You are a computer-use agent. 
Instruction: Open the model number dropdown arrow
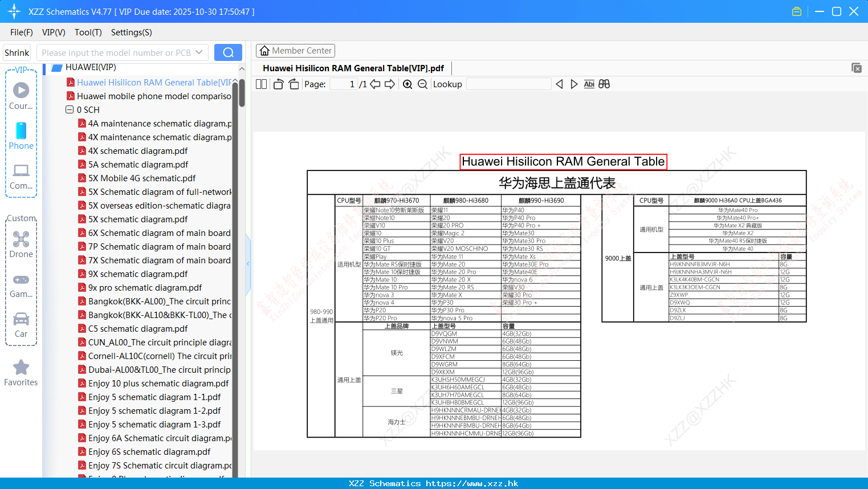pyautogui.click(x=199, y=52)
